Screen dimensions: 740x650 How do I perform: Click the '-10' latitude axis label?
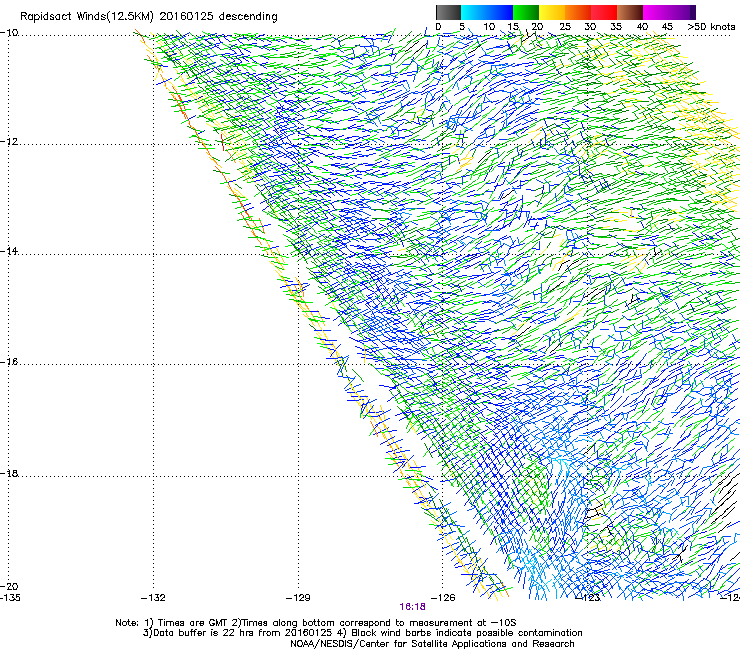(9, 33)
